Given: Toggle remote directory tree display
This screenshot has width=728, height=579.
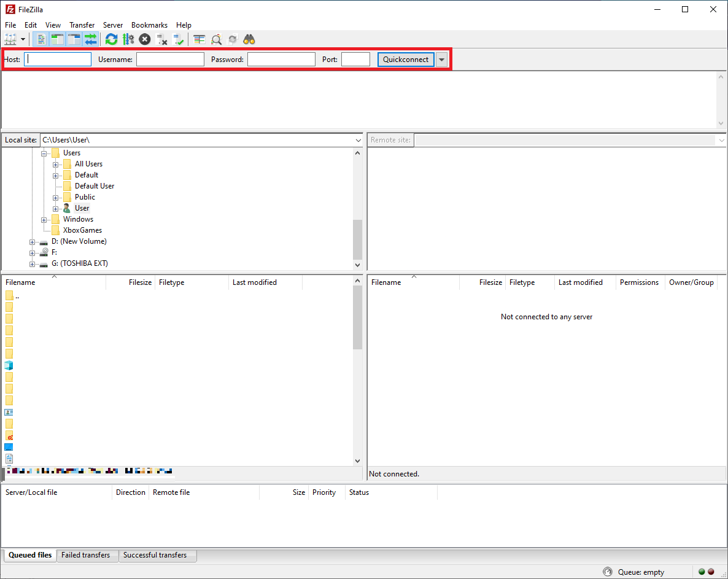Looking at the screenshot, I should coord(74,39).
